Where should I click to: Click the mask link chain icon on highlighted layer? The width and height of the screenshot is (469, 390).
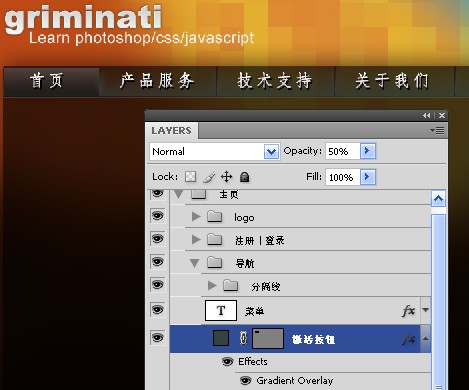(243, 338)
